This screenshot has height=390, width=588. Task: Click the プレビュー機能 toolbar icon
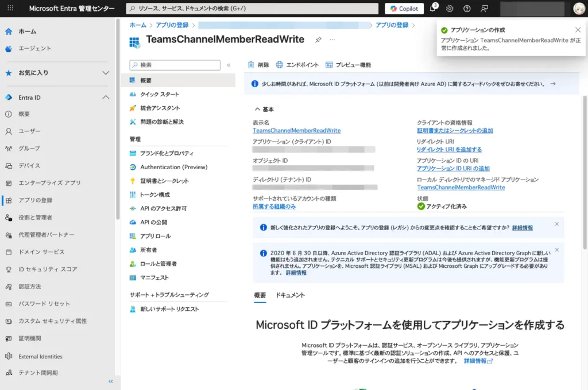click(329, 65)
